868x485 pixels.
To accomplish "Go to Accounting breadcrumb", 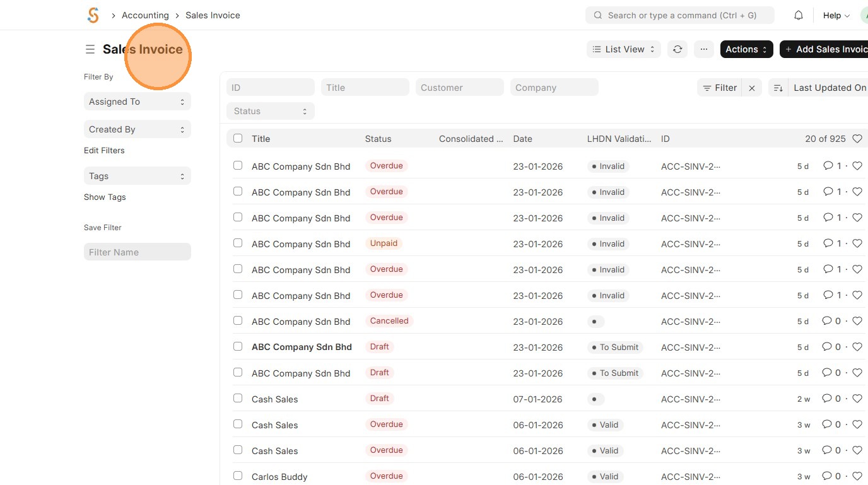I will click(145, 15).
